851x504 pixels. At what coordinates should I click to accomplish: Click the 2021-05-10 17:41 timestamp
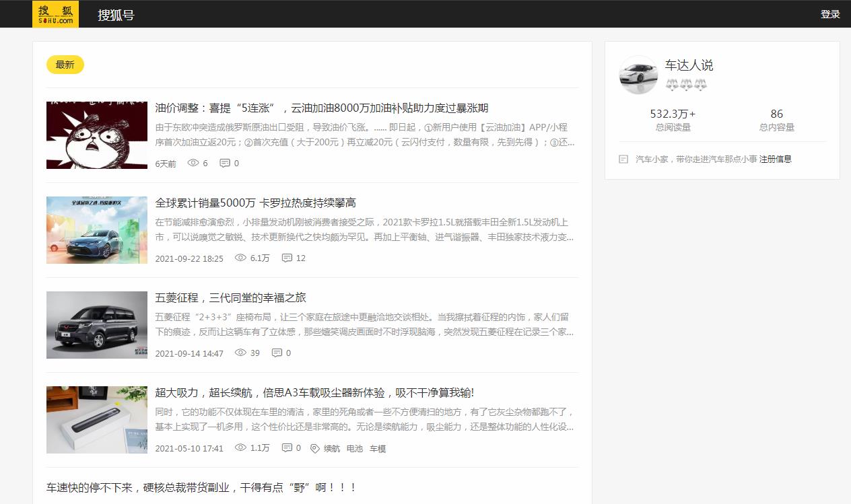pos(189,448)
